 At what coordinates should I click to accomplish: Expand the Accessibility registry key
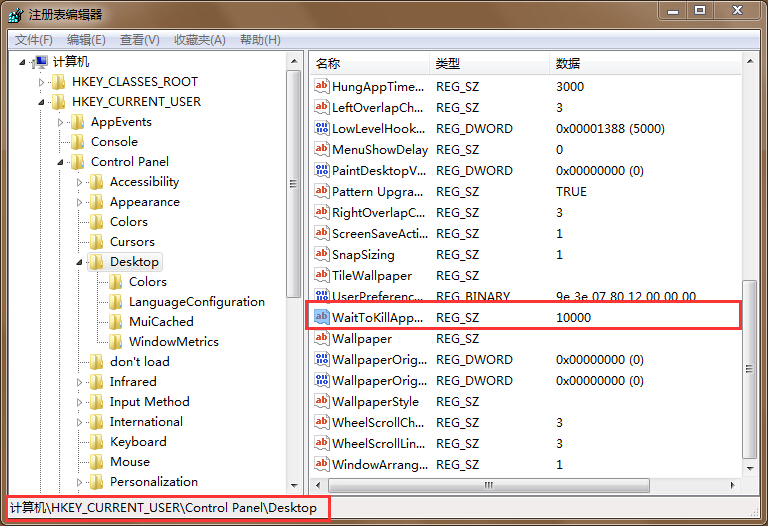(80, 182)
